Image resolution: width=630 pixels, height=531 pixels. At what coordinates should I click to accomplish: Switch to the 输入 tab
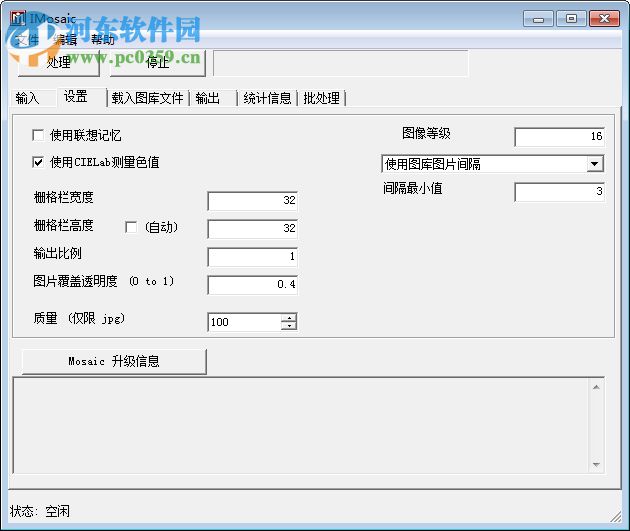click(34, 98)
